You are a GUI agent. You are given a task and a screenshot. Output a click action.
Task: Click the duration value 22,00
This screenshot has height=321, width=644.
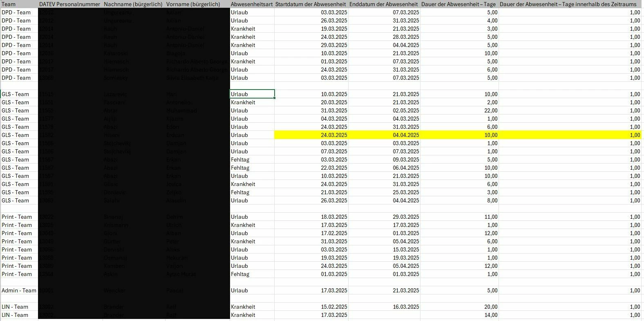coord(491,110)
